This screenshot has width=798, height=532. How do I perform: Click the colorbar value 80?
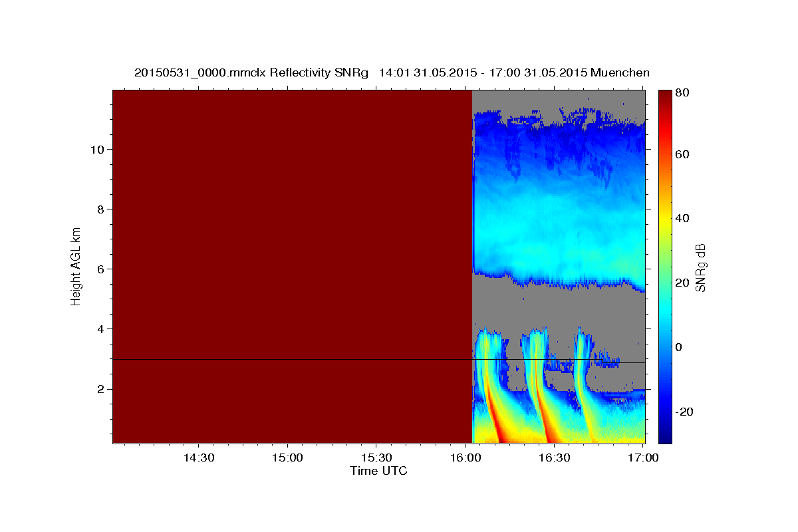pos(682,93)
